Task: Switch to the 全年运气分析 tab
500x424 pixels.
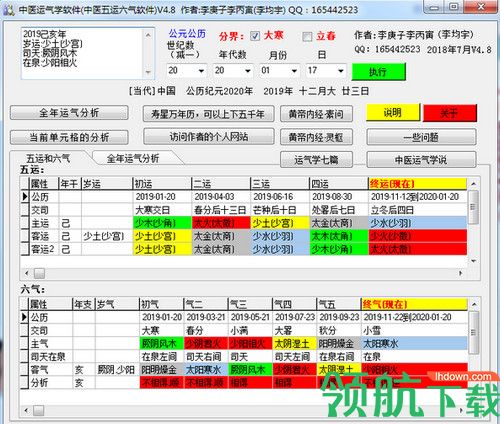Action: 133,158
